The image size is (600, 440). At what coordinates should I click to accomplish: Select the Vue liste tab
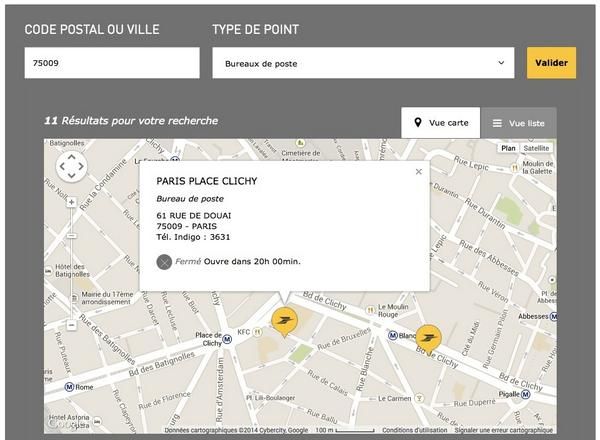click(518, 123)
